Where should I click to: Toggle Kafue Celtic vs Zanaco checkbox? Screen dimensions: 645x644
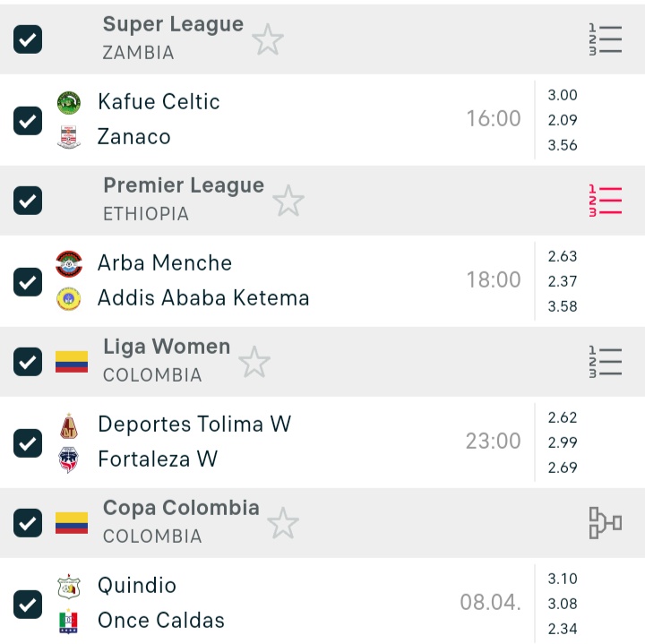(28, 120)
